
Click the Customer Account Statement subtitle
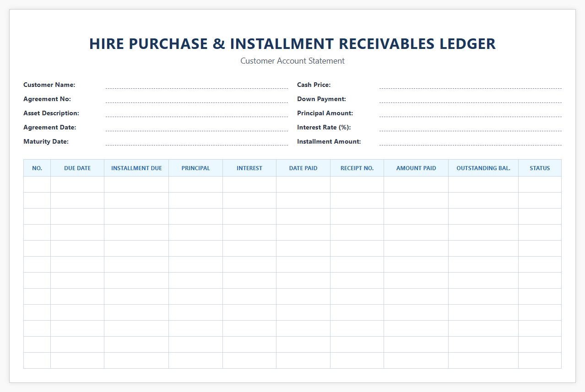coord(292,61)
